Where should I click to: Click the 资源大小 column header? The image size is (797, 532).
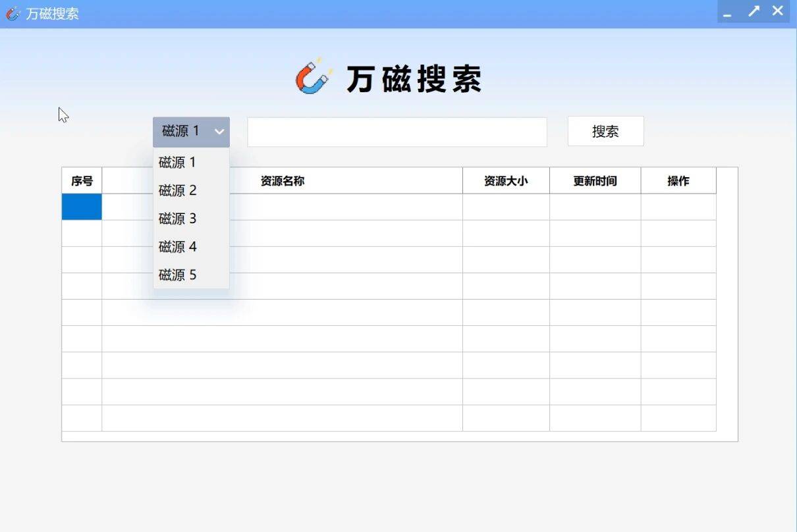click(506, 180)
